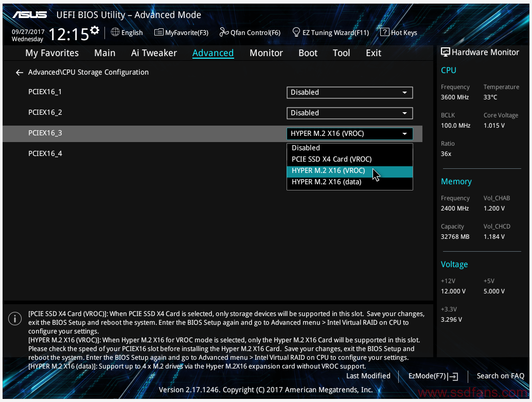Click the CPU section heading
This screenshot has height=402, width=532.
tap(449, 71)
